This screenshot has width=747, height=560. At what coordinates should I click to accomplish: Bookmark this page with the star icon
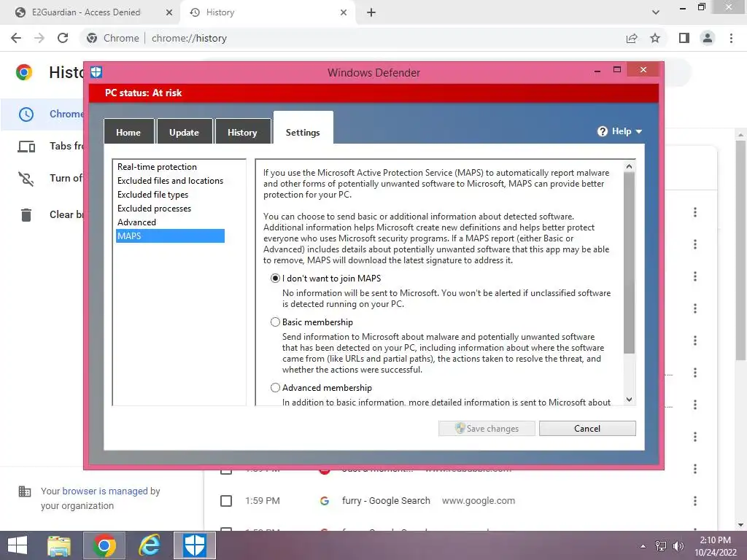coord(655,38)
